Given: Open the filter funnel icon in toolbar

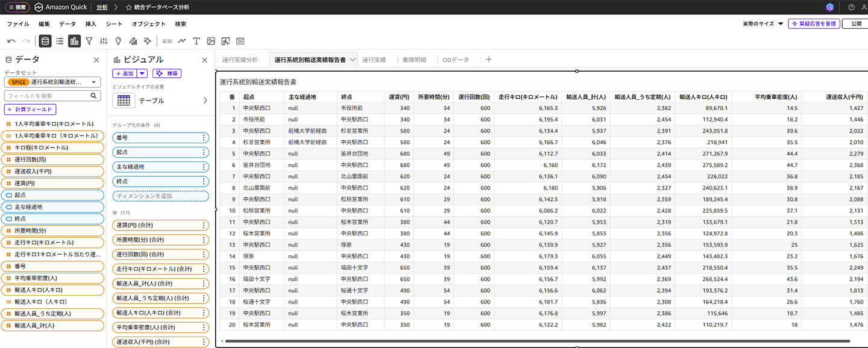Looking at the screenshot, I should 89,41.
